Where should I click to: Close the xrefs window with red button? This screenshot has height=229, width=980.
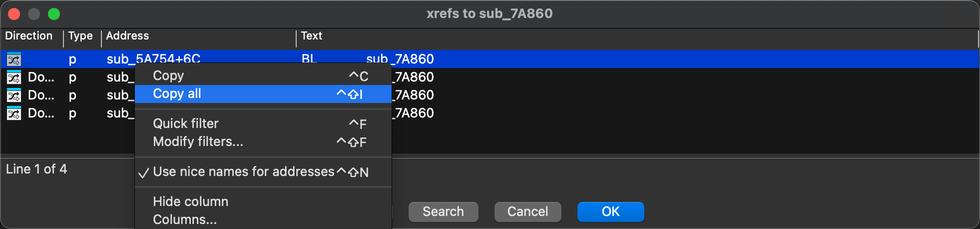[14, 14]
